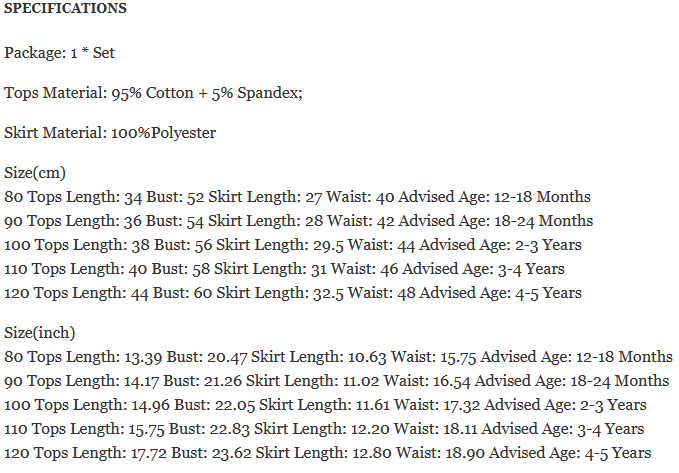679x473 pixels.
Task: Click '12-18 Months' in the centimeter table
Action: tap(545, 197)
